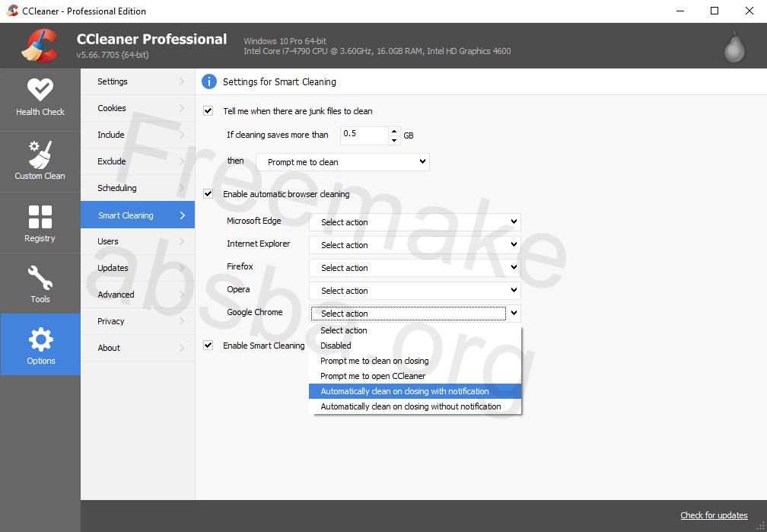Image resolution: width=767 pixels, height=532 pixels.
Task: Toggle 'Enable automatic browser cleaning' checkbox
Action: point(208,193)
